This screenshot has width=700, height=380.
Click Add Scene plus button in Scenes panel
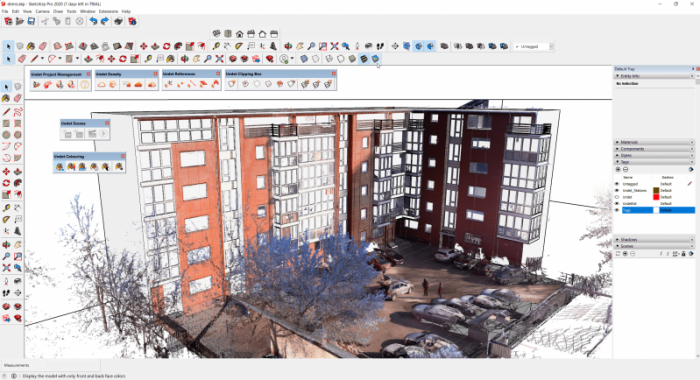(625, 254)
